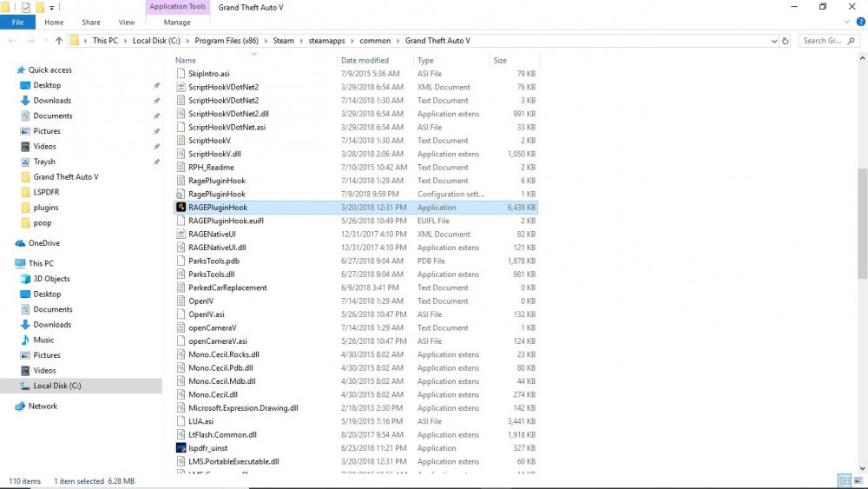The height and width of the screenshot is (489, 868).
Task: Switch to Details view icon in status bar
Action: (845, 480)
